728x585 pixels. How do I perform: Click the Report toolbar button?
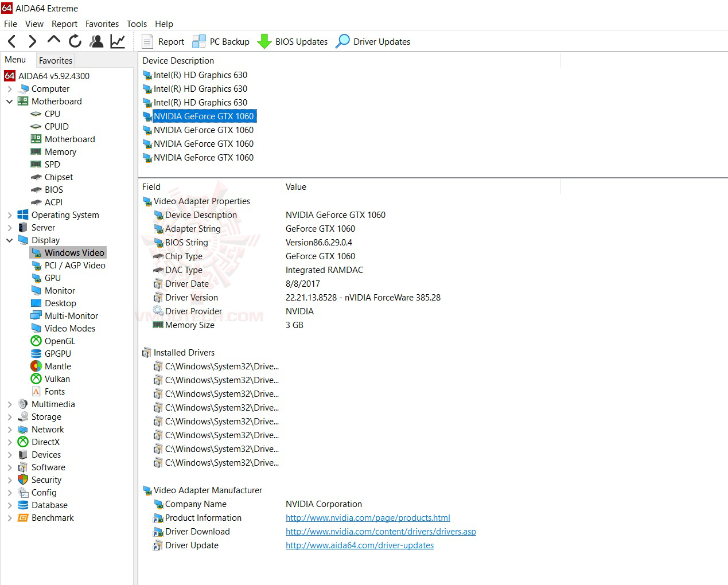pyautogui.click(x=163, y=41)
